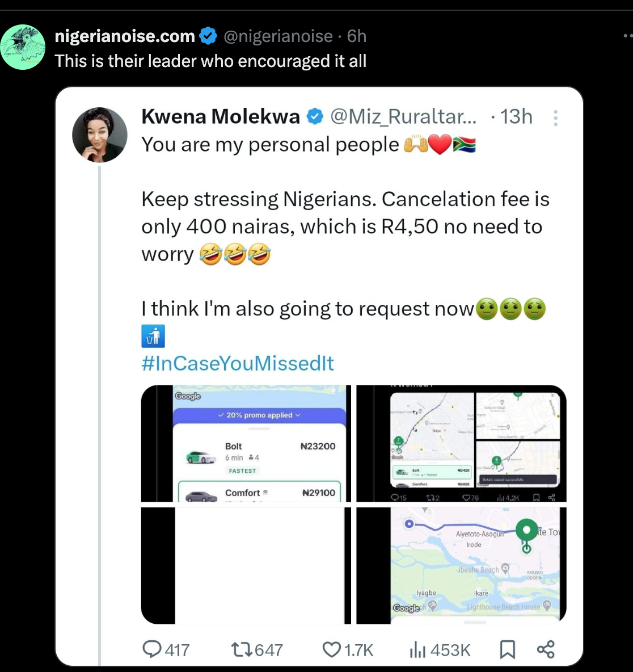Share the quoted tweet via share icon

(546, 649)
